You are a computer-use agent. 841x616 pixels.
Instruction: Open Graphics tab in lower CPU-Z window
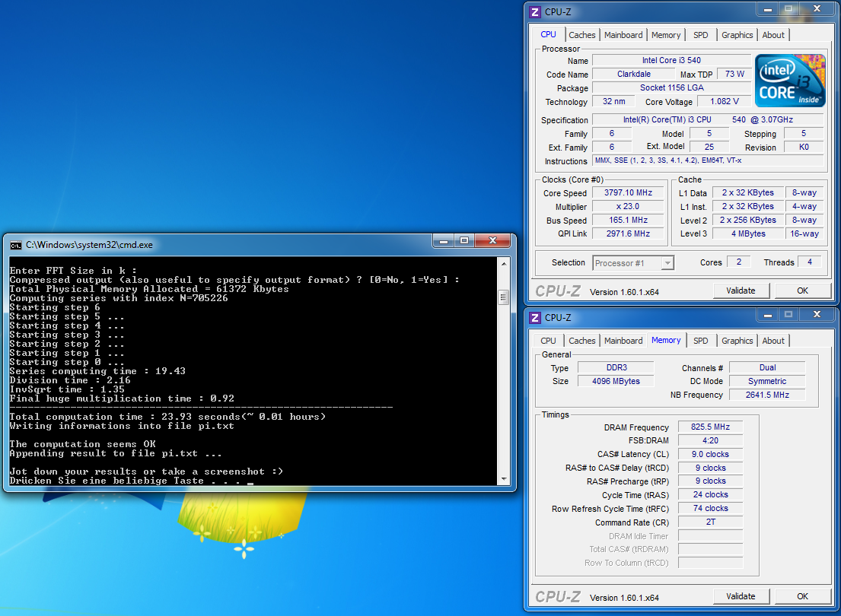tap(737, 341)
